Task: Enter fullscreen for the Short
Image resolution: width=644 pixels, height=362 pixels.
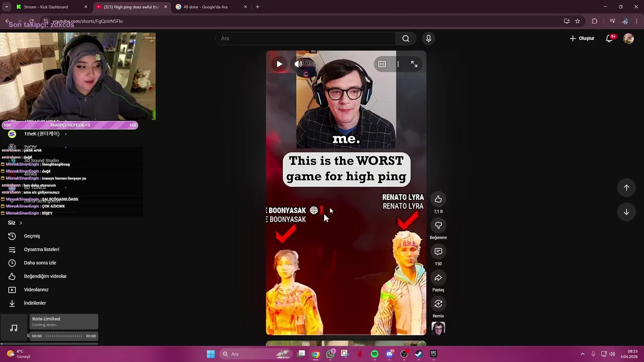Action: [x=414, y=64]
